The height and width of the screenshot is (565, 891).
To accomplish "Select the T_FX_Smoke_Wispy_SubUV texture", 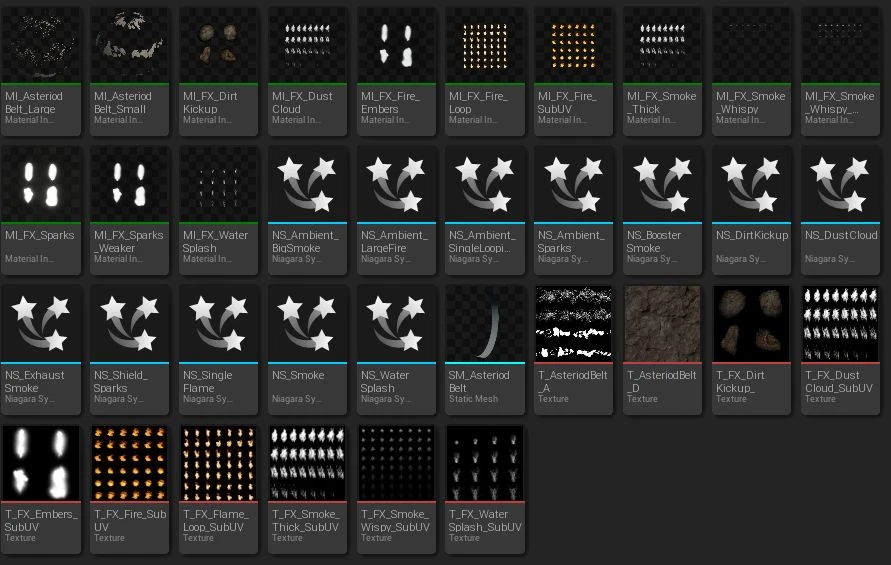I will (x=396, y=489).
